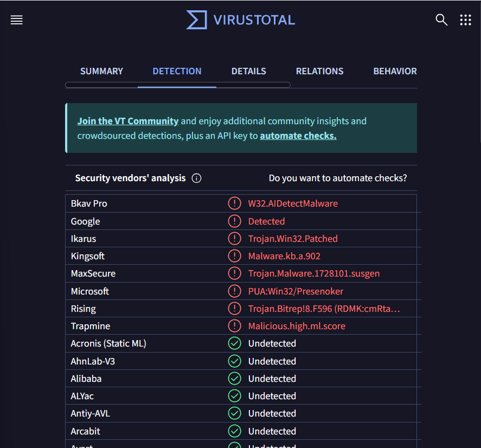Screen dimensions: 481x448
Task: Click the Trapmine vendor name
Action: (91, 326)
